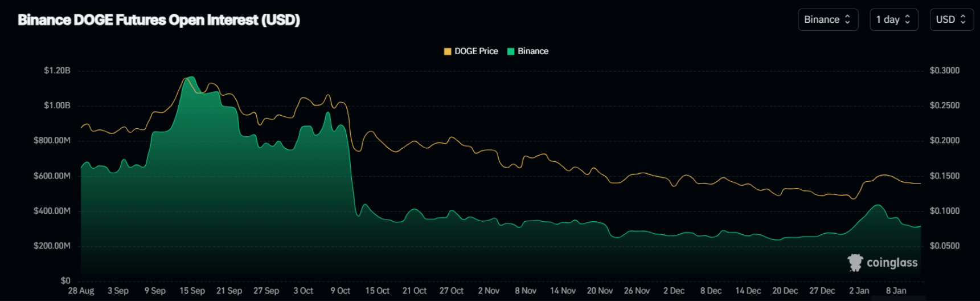
Task: Click the chevron arrows next to USD
Action: click(963, 19)
